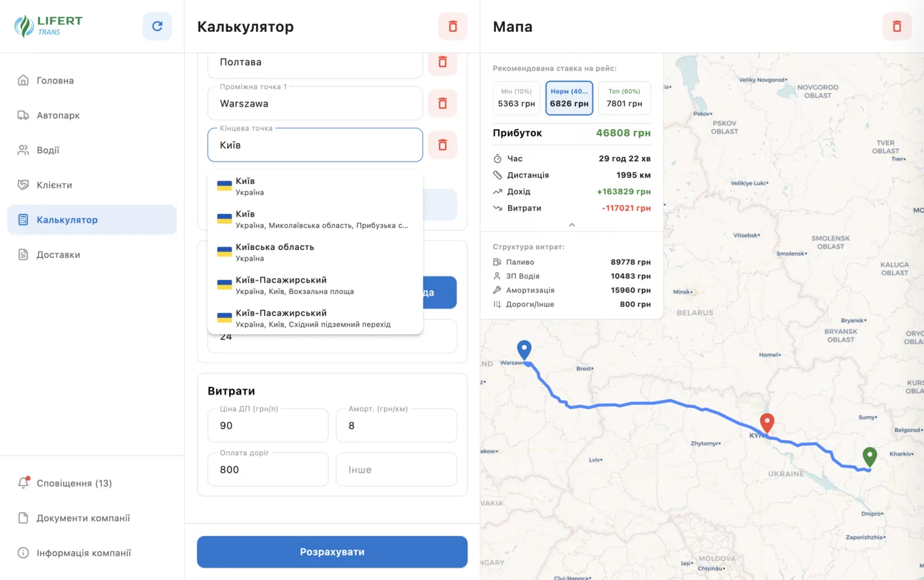Select the Топ (60%) rate option
The height and width of the screenshot is (580, 924).
[x=624, y=98]
